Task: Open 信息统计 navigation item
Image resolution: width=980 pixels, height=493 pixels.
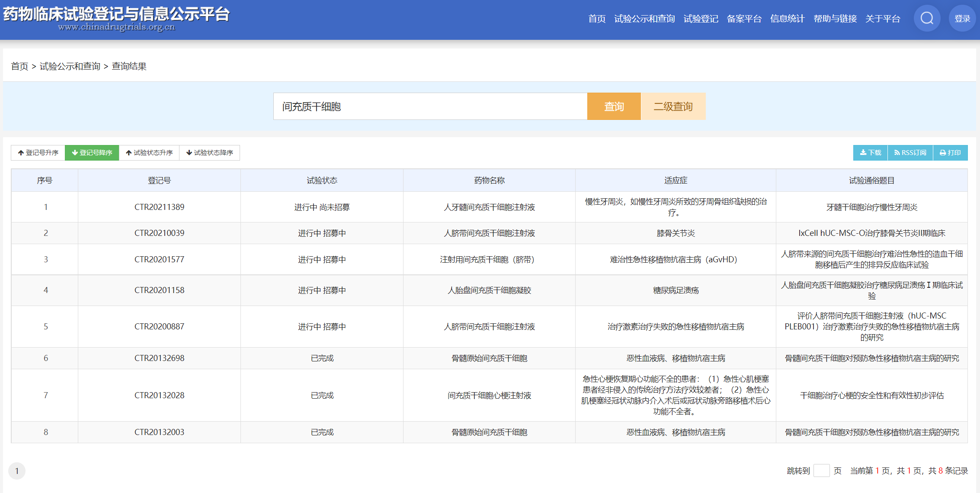Action: point(787,19)
